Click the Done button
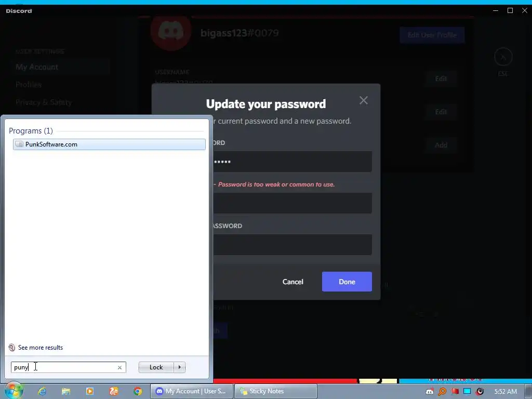 347,282
